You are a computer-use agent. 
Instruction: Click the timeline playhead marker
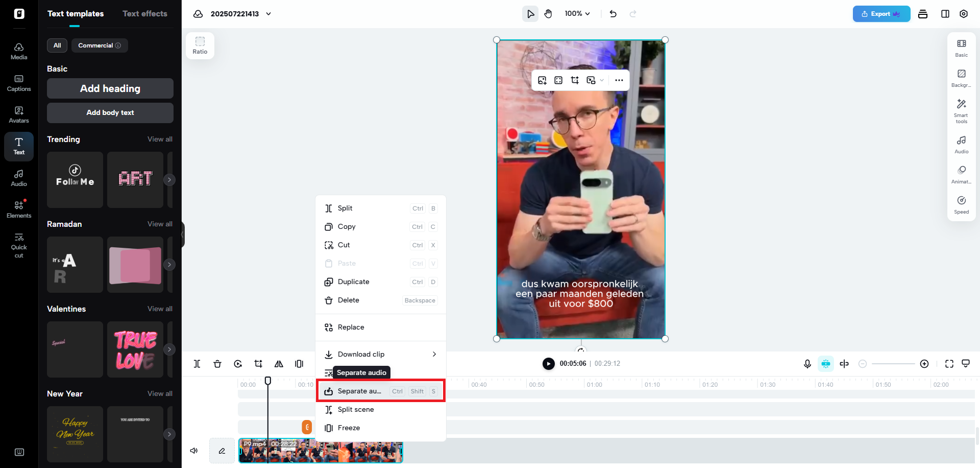pyautogui.click(x=268, y=381)
